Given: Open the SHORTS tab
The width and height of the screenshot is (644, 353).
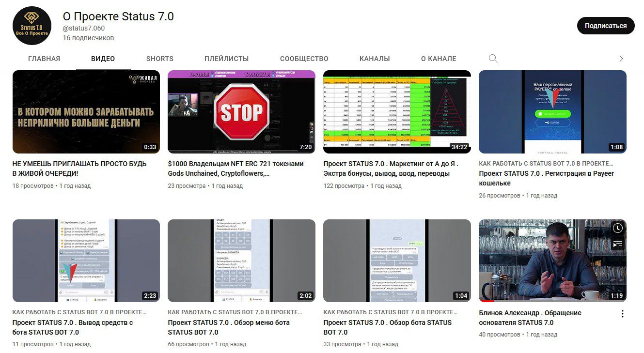Looking at the screenshot, I should [160, 59].
